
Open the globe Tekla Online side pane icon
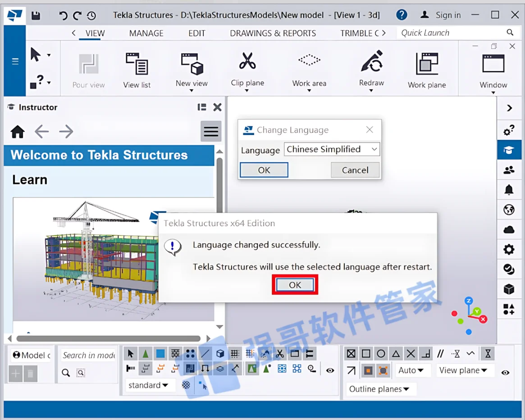509,210
